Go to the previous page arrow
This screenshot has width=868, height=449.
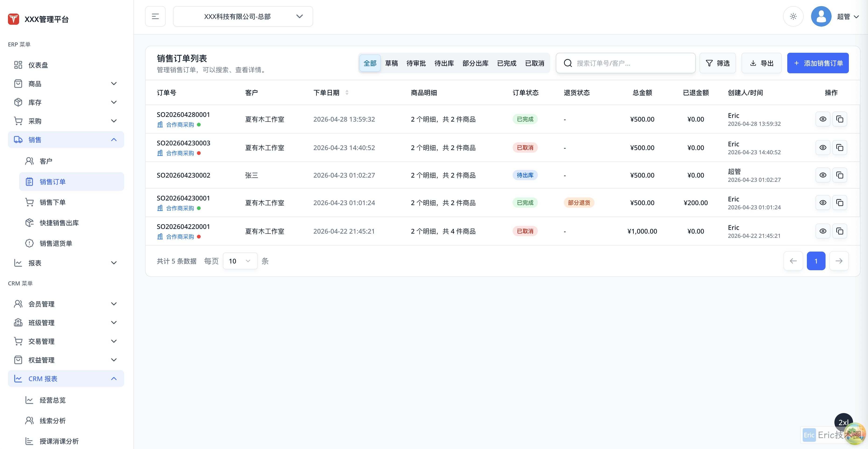tap(793, 261)
